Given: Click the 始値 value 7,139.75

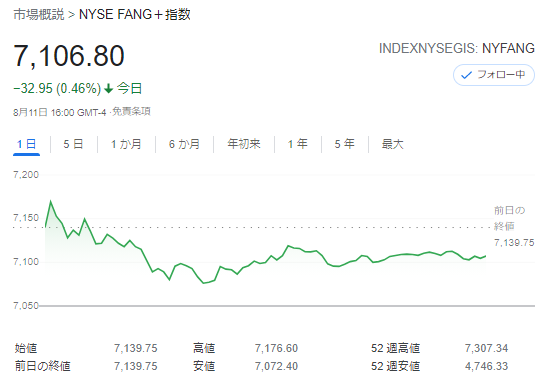Looking at the screenshot, I should pos(136,348).
